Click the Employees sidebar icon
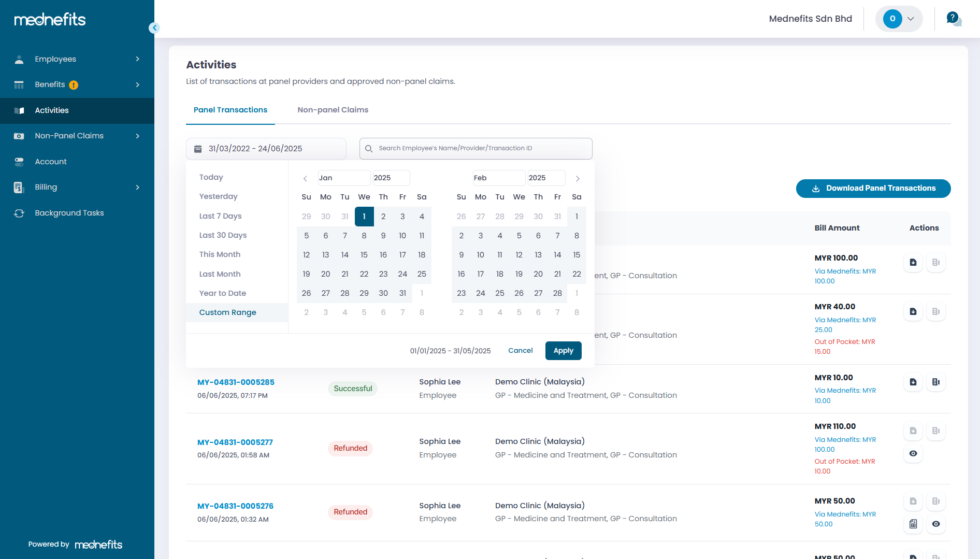Image resolution: width=980 pixels, height=559 pixels. click(x=19, y=59)
